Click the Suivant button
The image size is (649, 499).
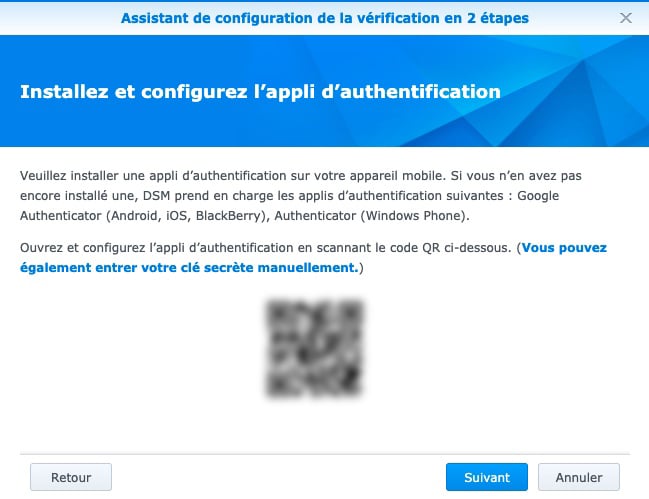[487, 477]
